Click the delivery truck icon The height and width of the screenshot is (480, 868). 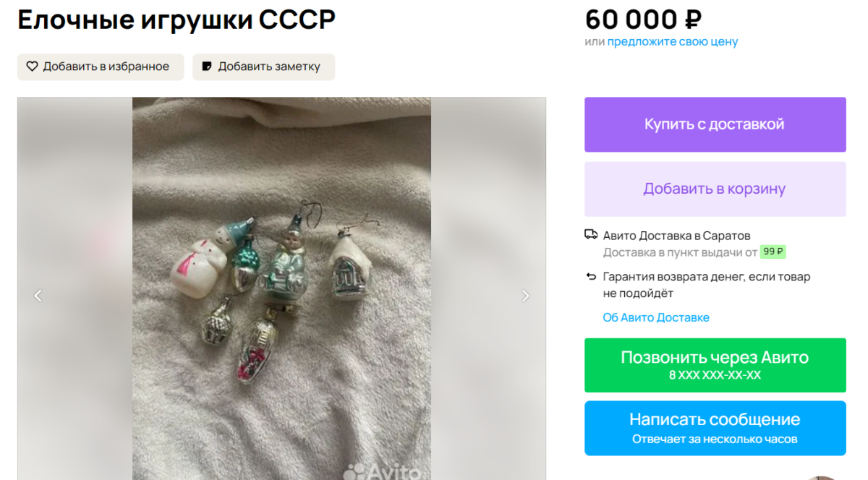point(591,235)
